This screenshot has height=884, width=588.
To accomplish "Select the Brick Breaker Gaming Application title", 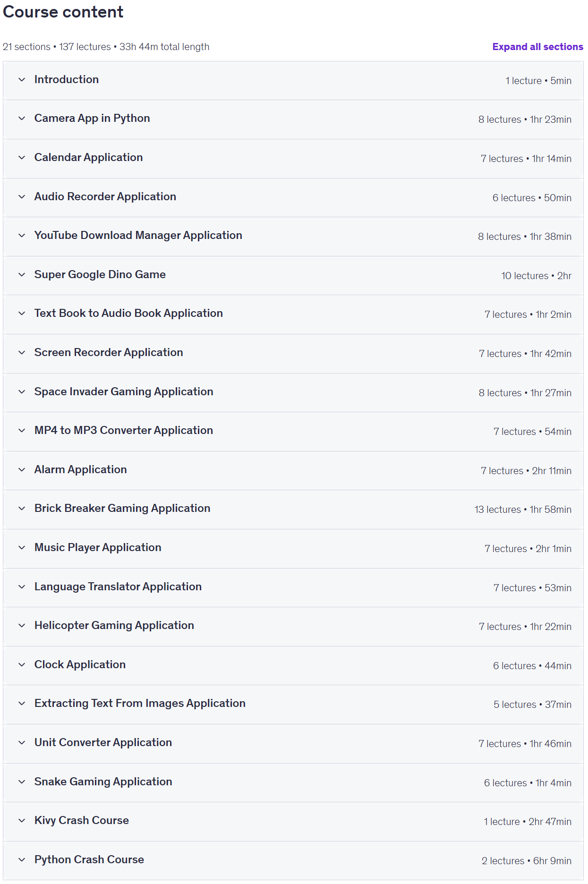I will [122, 509].
